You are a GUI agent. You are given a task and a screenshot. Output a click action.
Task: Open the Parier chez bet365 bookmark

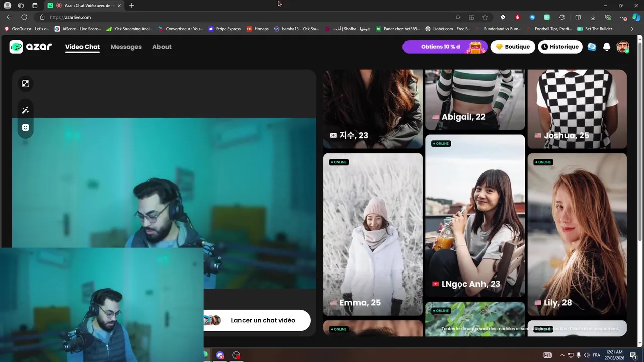click(397, 29)
